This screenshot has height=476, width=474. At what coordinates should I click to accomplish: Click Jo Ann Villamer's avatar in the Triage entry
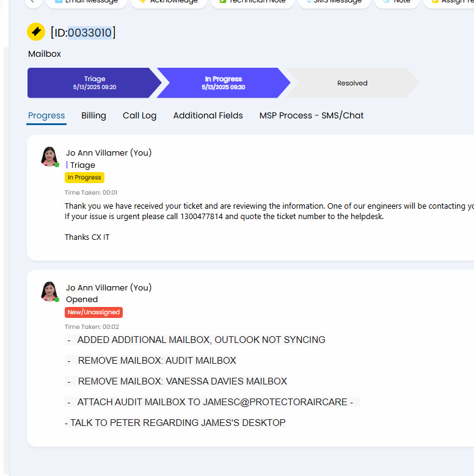[49, 157]
